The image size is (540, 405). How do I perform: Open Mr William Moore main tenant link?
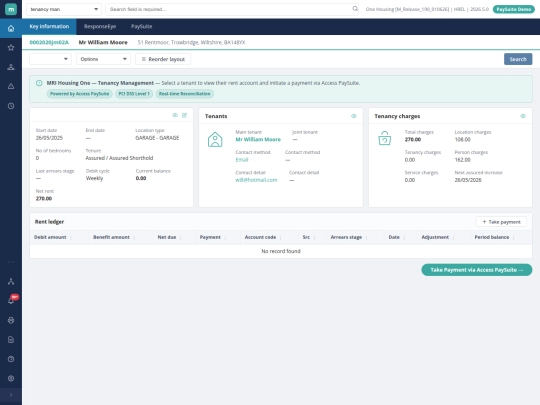tap(258, 139)
